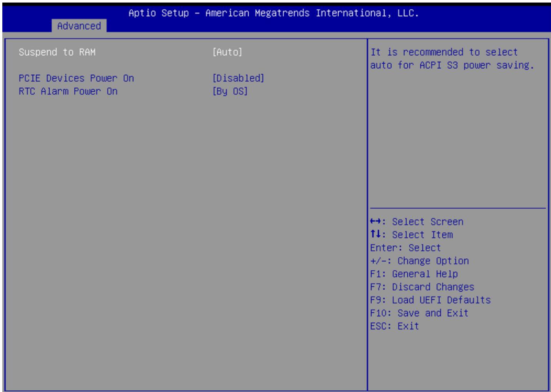Click the Enter: Select hint
551x392 pixels.
[405, 248]
